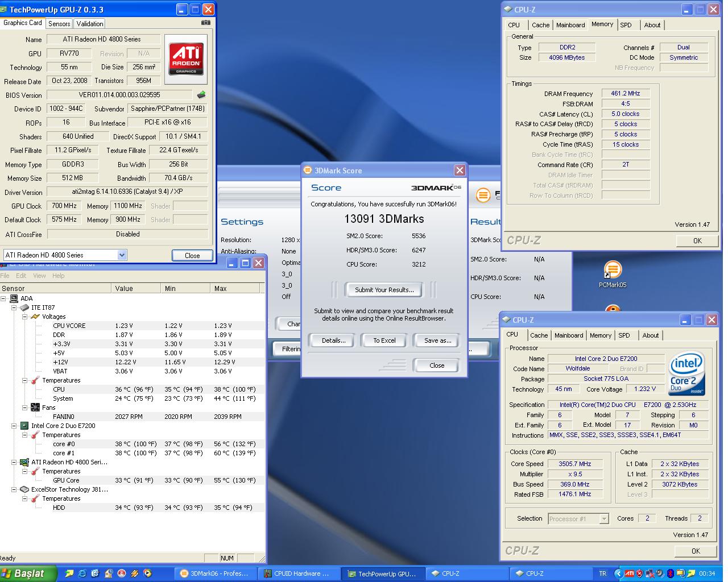Screen dimensions: 728x582
Task: Click the Futuremark orange logo behind the score window
Action: [483, 195]
